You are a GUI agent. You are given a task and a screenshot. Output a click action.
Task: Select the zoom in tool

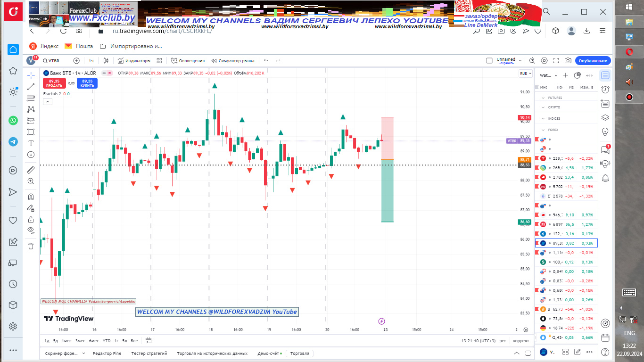tap(31, 181)
